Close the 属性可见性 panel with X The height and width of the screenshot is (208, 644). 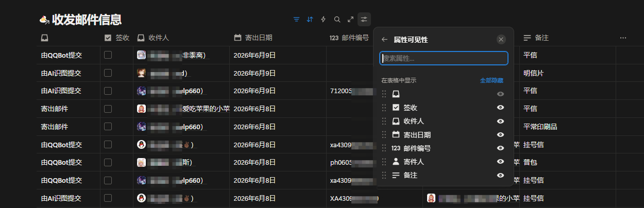click(501, 40)
